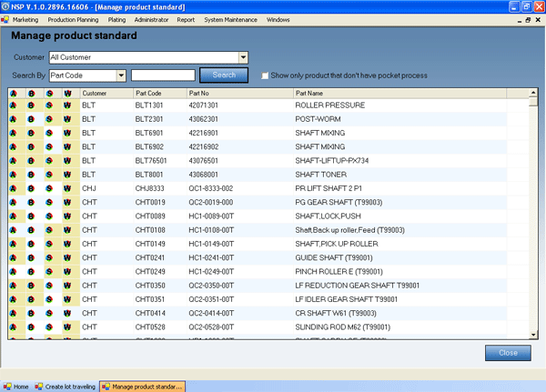Click the B icon in the BLT2301 row

point(32,119)
